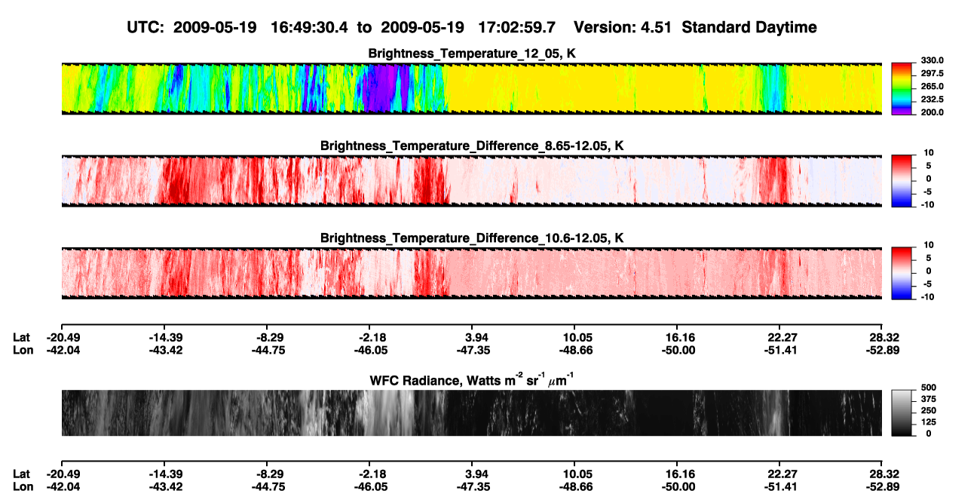Click the rainbow brightness temperature colorbar
The image size is (980, 503).
click(x=902, y=89)
